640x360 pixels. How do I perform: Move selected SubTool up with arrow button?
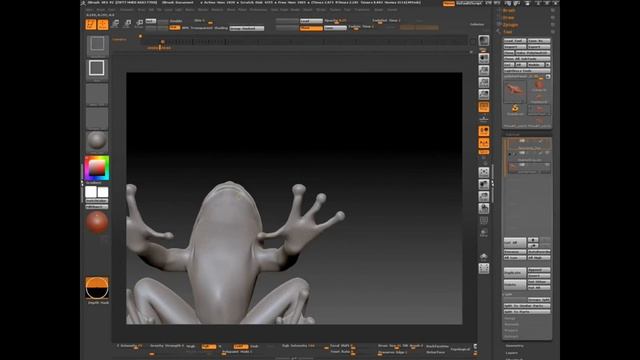[x=533, y=240]
